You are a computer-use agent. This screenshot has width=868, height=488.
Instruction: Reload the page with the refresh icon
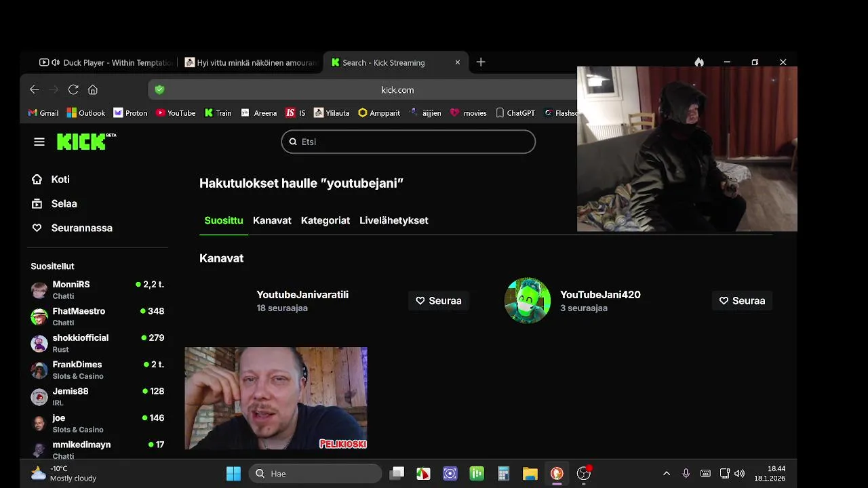[x=73, y=89]
